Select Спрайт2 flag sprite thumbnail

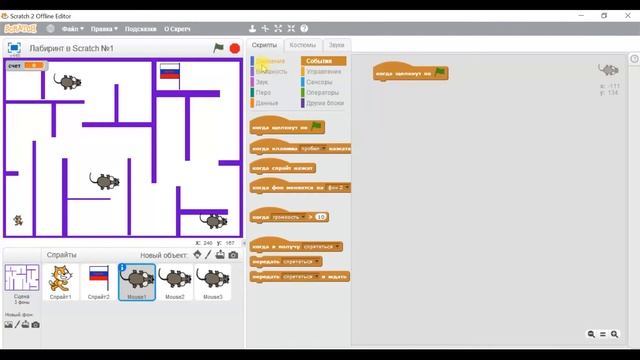[x=99, y=282]
